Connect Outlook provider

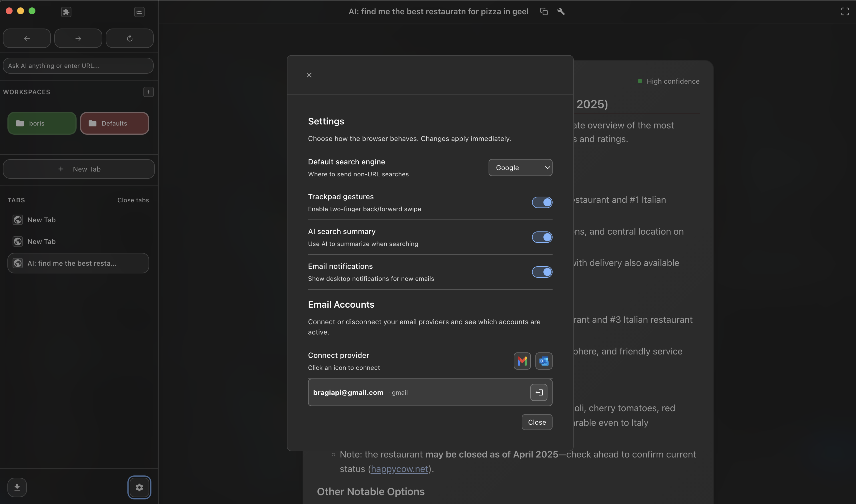[x=544, y=361]
